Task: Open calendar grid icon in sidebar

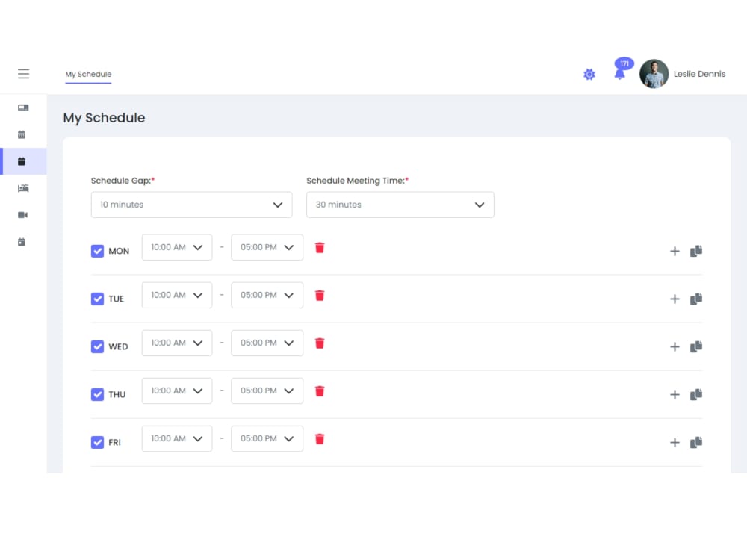Action: [x=22, y=134]
